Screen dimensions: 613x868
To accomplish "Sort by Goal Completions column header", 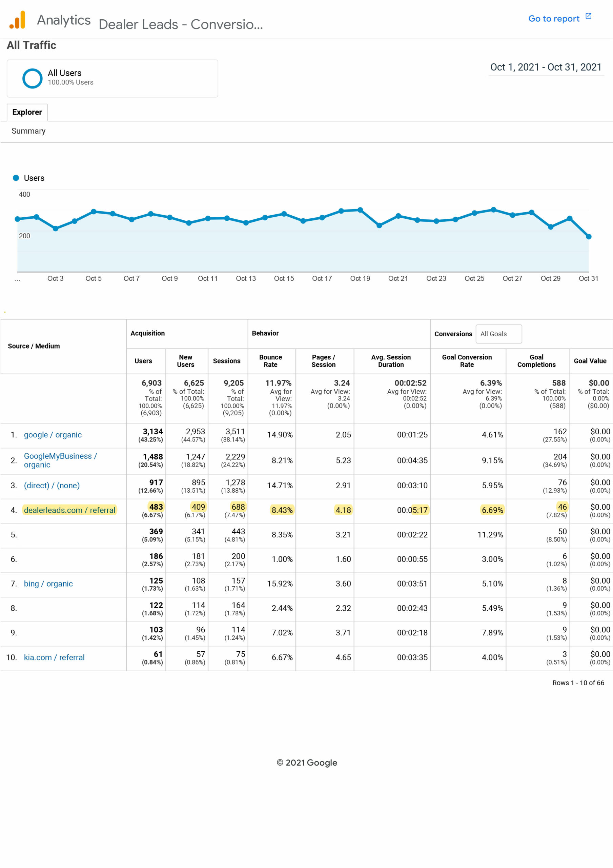I will tap(536, 361).
